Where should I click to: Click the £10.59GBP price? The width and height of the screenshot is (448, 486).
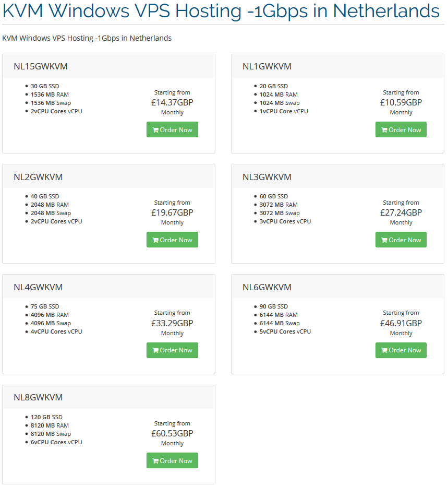tap(401, 102)
